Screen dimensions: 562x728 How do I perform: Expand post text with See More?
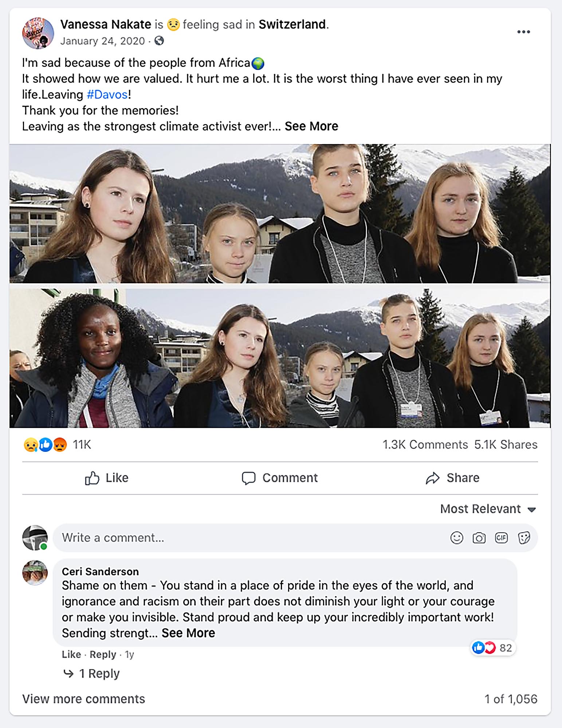pyautogui.click(x=311, y=126)
